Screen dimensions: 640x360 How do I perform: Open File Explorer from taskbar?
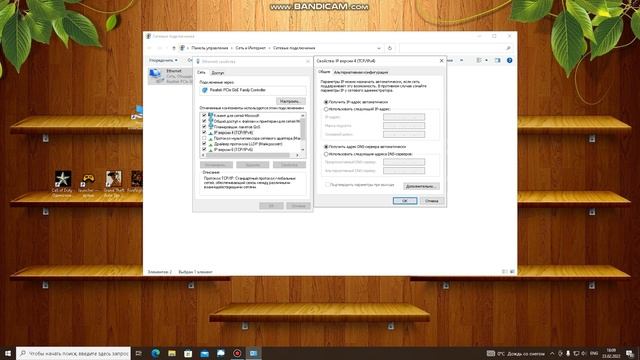(x=172, y=353)
